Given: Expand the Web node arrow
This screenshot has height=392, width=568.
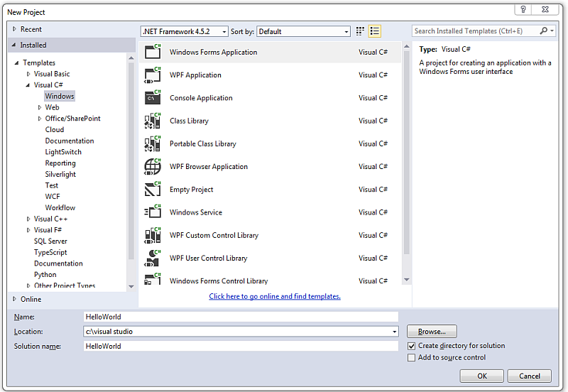Looking at the screenshot, I should click(x=40, y=107).
